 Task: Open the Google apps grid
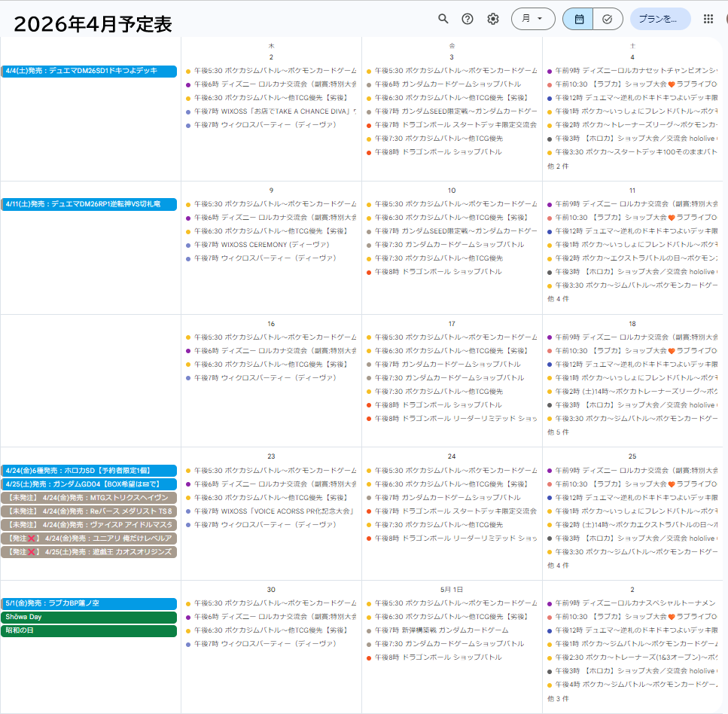(x=708, y=19)
